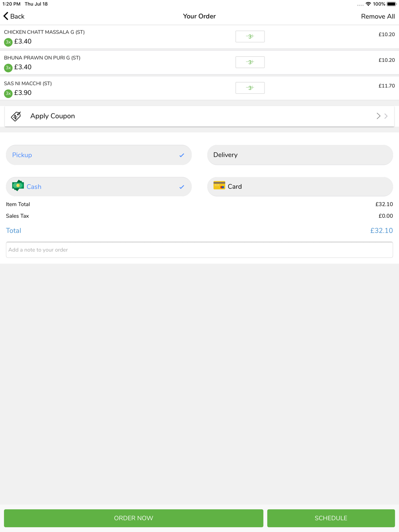Switch order type to Delivery

coord(300,155)
